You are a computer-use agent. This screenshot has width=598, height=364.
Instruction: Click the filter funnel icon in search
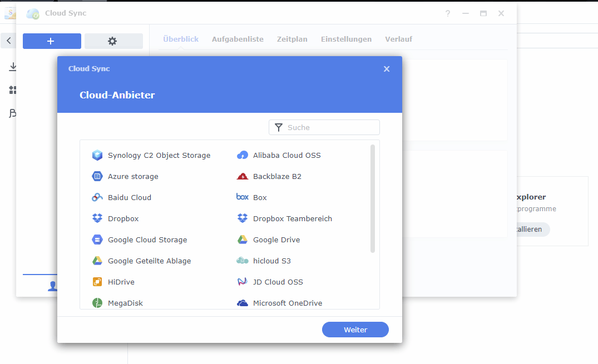(x=279, y=128)
